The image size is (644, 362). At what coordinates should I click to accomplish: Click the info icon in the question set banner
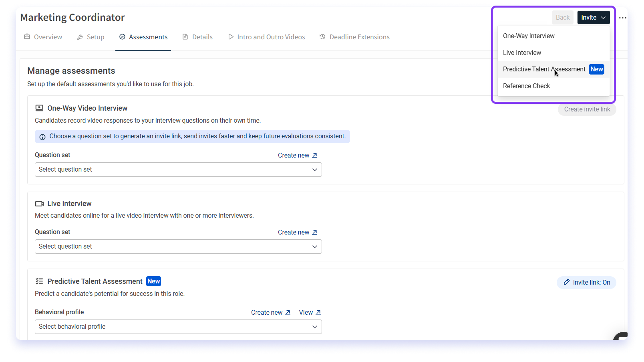(x=42, y=137)
